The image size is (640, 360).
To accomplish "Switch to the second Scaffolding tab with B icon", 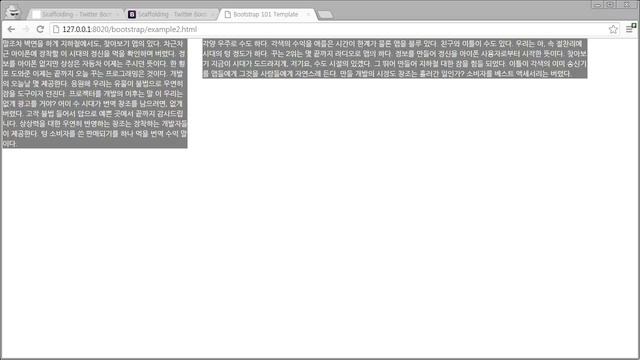I will (172, 14).
